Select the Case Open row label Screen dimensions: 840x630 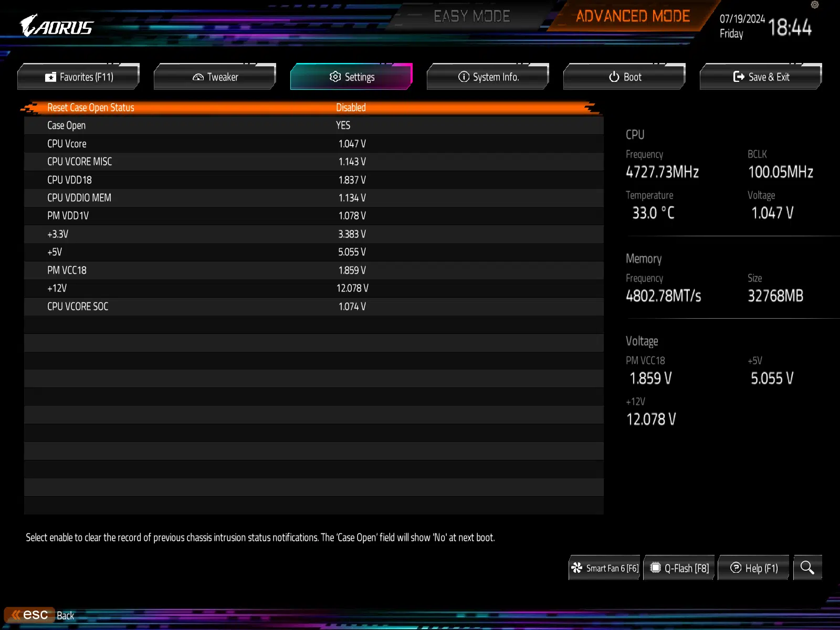[66, 125]
